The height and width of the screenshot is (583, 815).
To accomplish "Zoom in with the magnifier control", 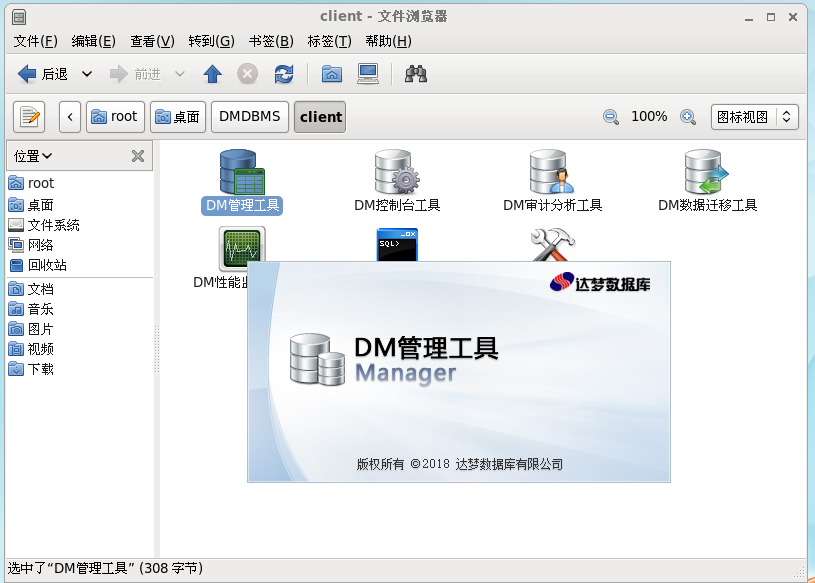I will [688, 117].
